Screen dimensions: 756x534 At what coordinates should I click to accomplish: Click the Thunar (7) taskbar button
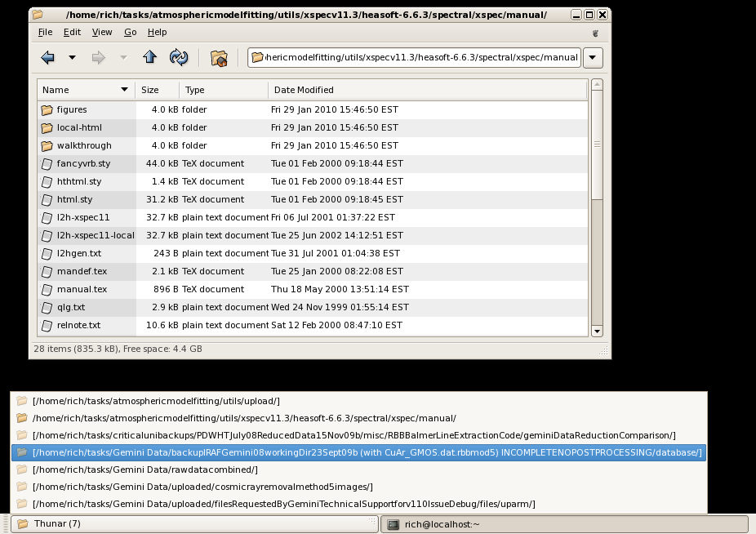[x=194, y=524]
